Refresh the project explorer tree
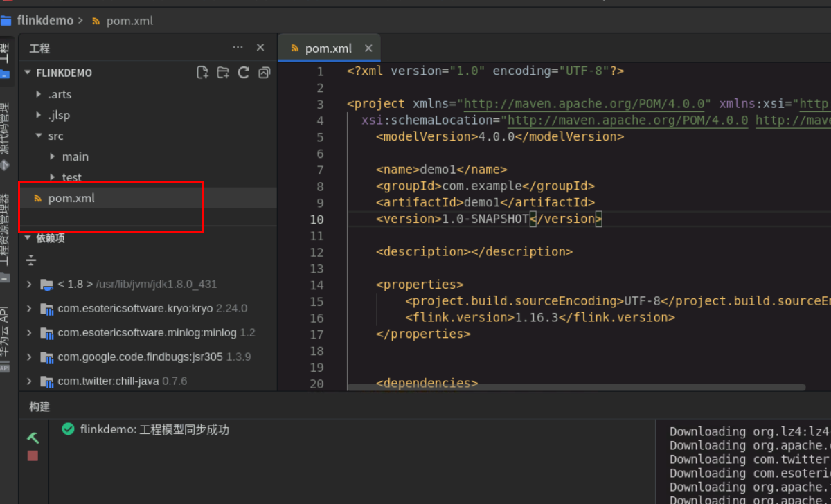 point(244,73)
